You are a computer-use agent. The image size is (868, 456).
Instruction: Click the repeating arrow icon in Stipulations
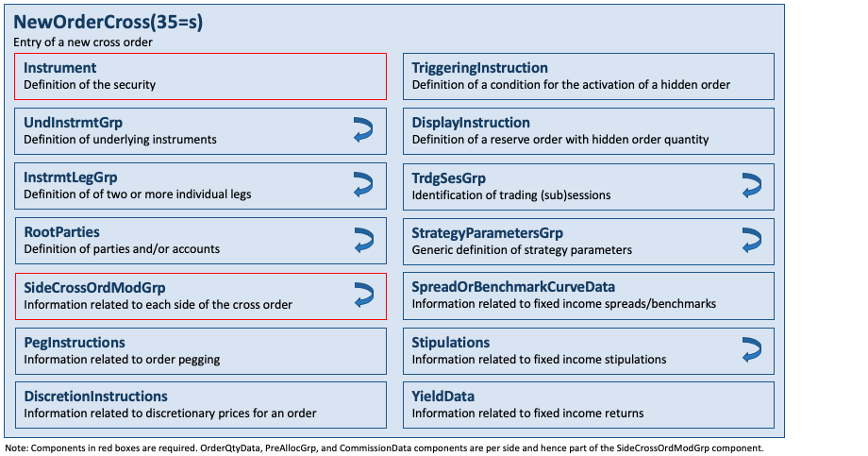point(752,349)
